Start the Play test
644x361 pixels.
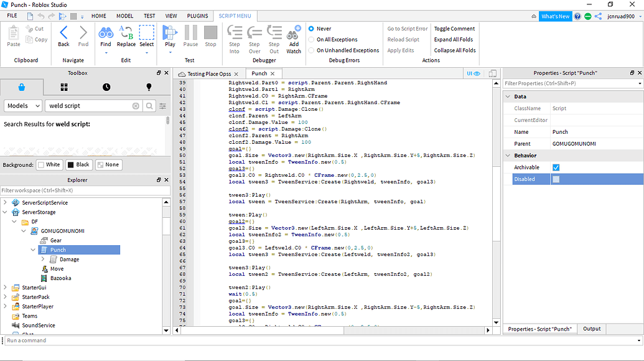tap(170, 32)
